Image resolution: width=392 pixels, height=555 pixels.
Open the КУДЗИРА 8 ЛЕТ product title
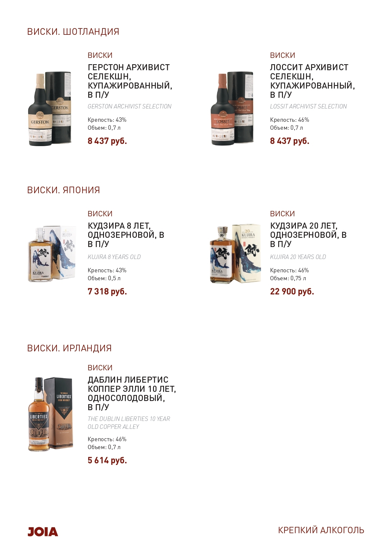[x=126, y=235]
